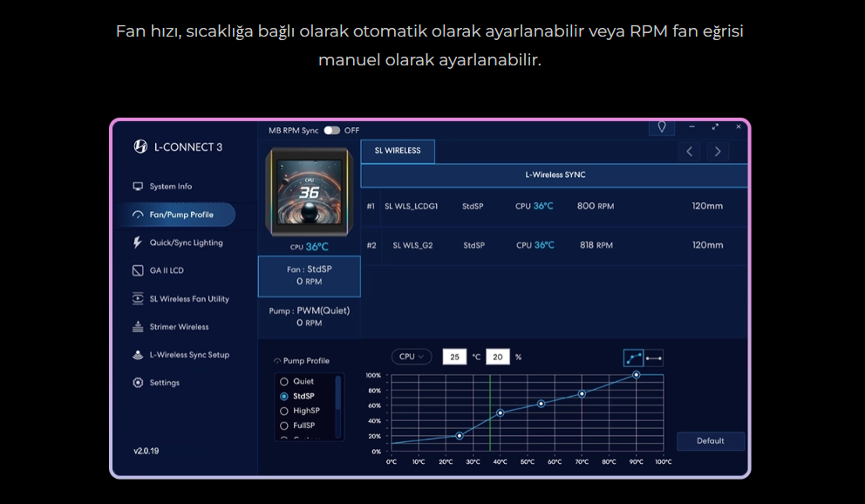This screenshot has width=865, height=504.
Task: Expand the CPU temperature source dropdown
Action: (x=412, y=357)
